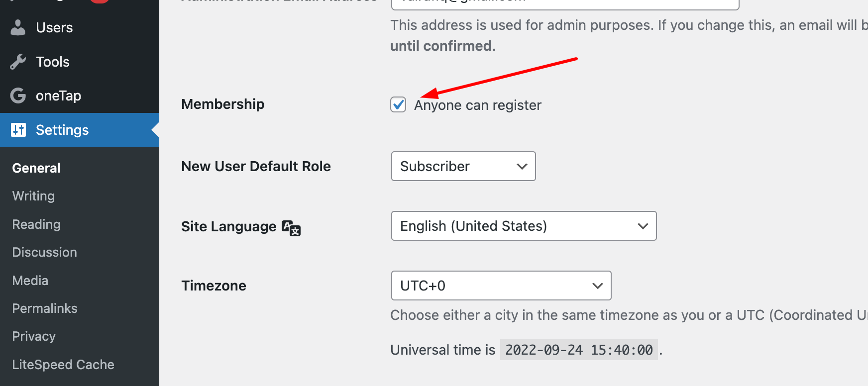Screen dimensions: 868x386
Task: Open the Timezone UTC+0 dropdown
Action: (501, 286)
